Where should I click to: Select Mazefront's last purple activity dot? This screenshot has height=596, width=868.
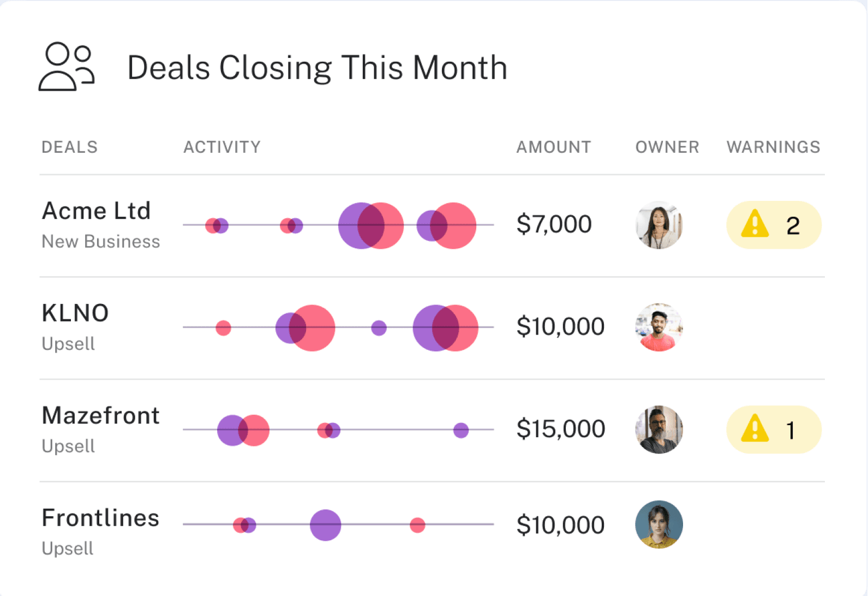[461, 430]
